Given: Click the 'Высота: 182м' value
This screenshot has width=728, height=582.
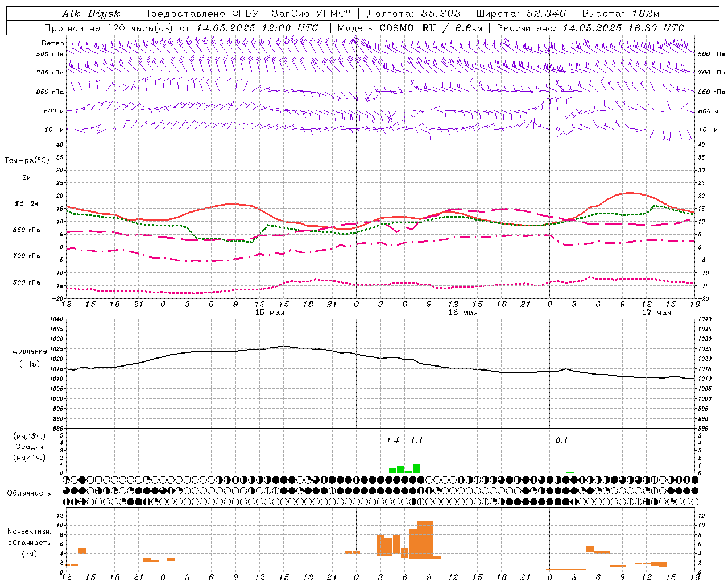Looking at the screenshot, I should pyautogui.click(x=621, y=14).
